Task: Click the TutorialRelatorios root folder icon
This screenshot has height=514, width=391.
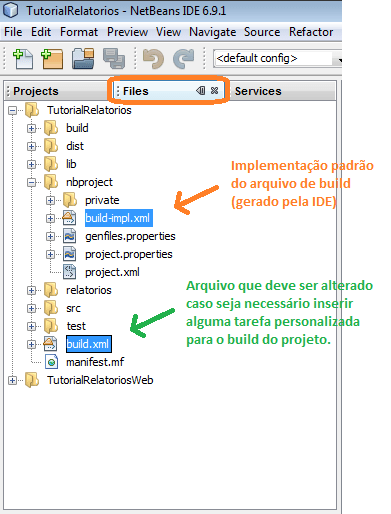Action: (32, 110)
